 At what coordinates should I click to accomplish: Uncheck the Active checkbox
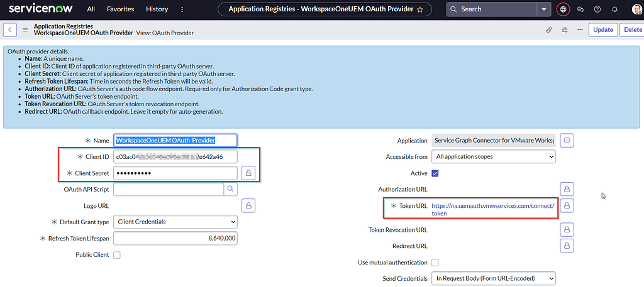(435, 173)
